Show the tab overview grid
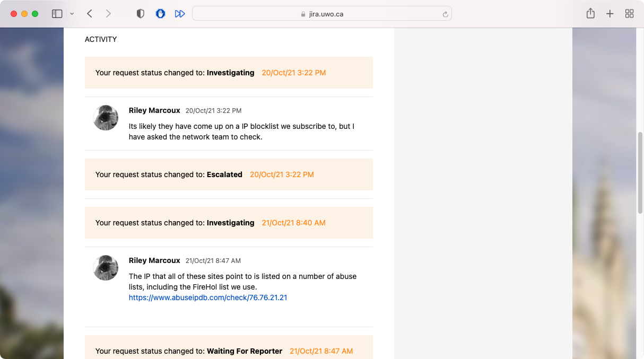 click(629, 14)
